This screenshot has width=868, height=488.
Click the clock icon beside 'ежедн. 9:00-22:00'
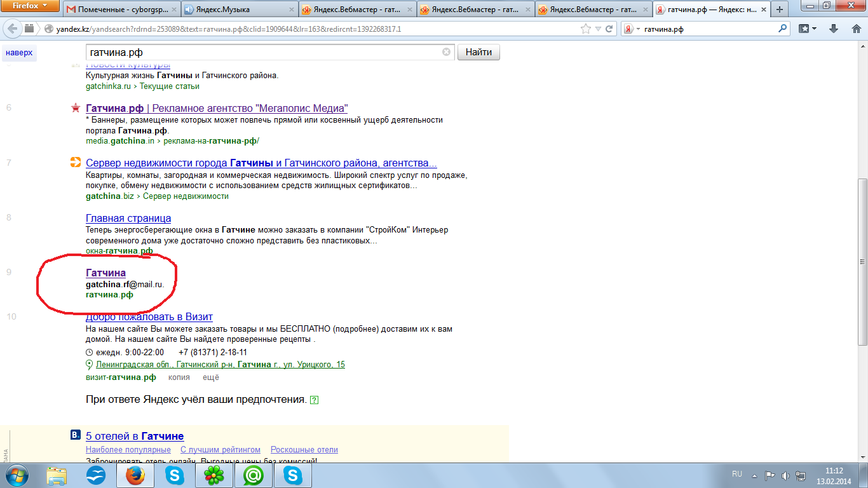[x=90, y=353]
